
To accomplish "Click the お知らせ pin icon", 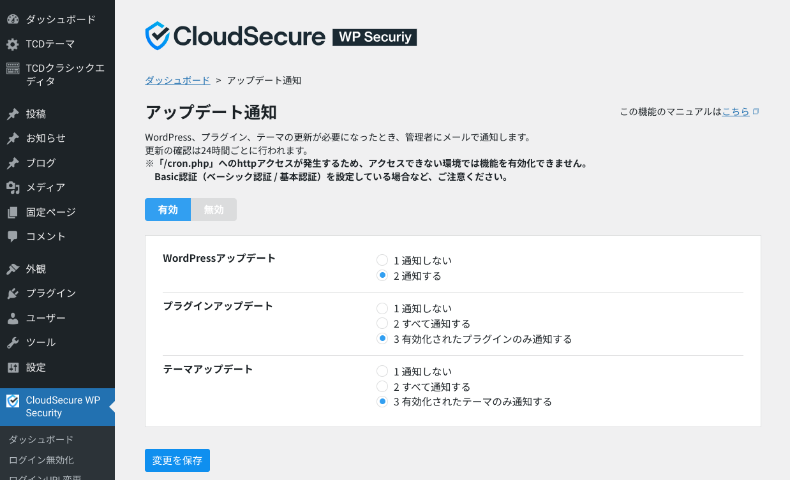I will coord(13,138).
